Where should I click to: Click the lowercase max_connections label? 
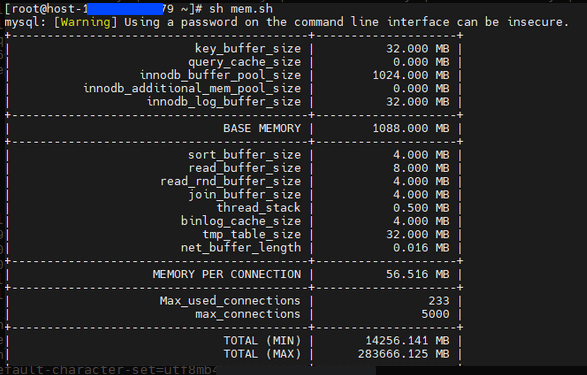click(248, 314)
